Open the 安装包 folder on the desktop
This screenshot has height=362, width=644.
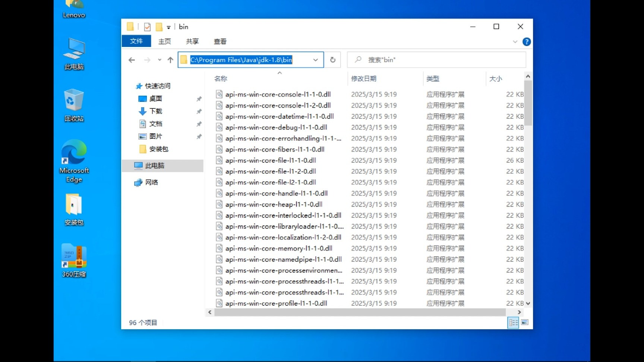pyautogui.click(x=74, y=209)
